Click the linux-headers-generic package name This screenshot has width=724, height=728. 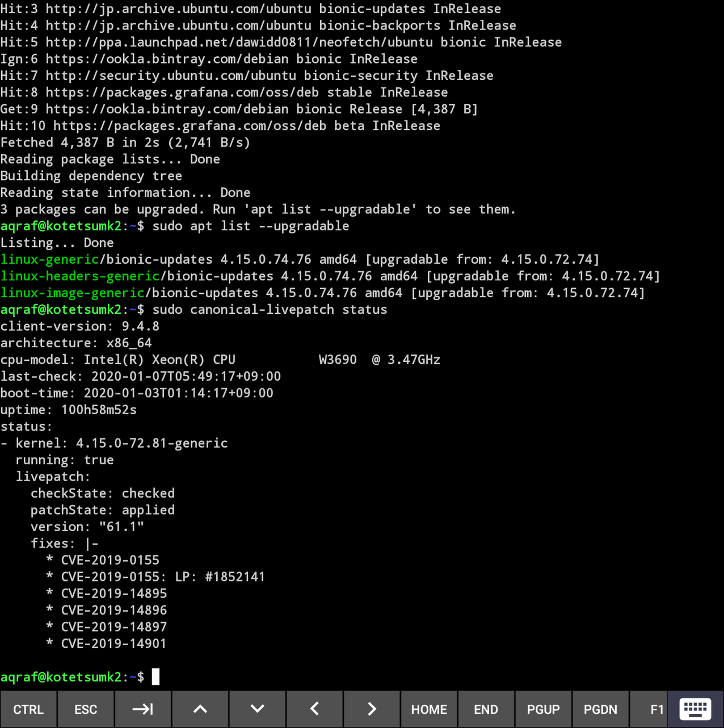click(80, 276)
